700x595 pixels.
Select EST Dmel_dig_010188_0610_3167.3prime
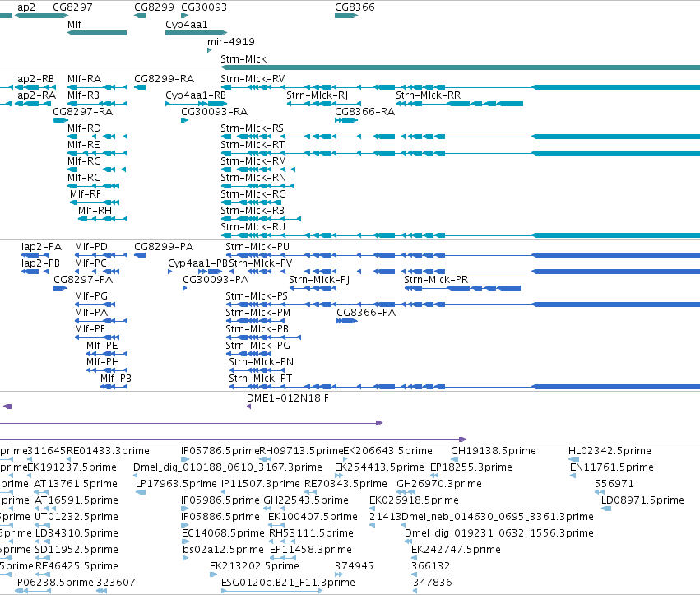pyautogui.click(x=228, y=467)
